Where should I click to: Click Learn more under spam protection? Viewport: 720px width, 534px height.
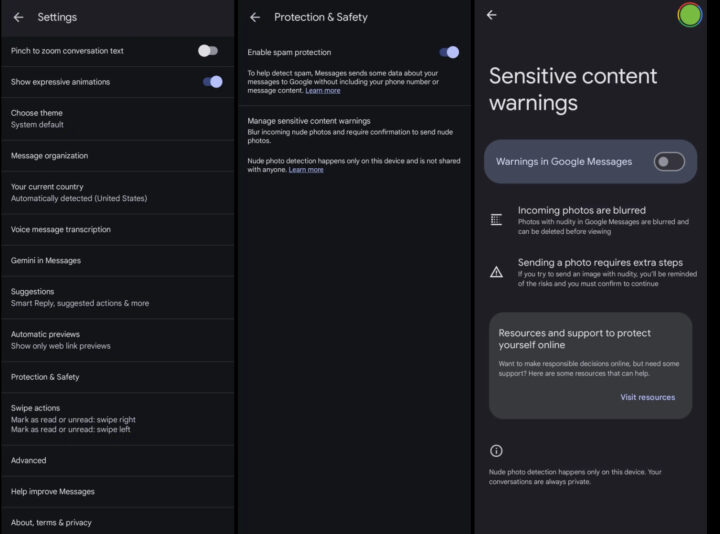(x=322, y=91)
